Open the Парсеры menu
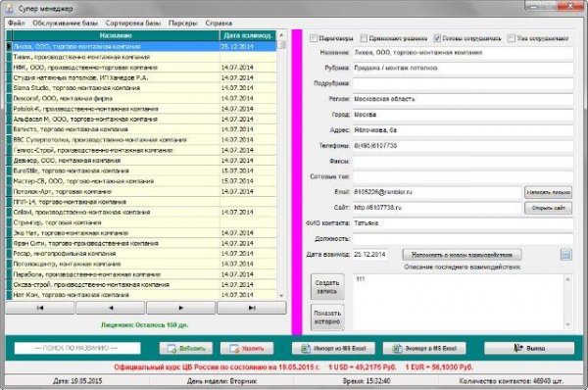The width and height of the screenshot is (588, 390). pyautogui.click(x=182, y=23)
